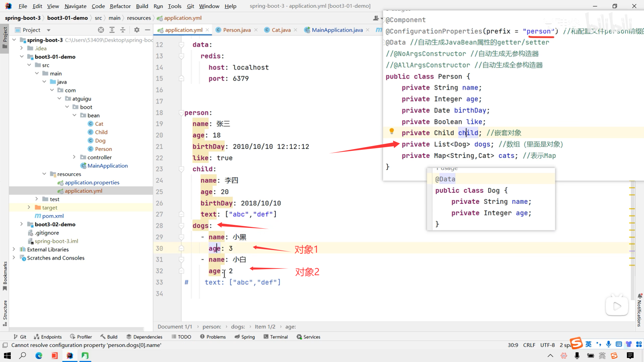Open the Notifications bell panel
This screenshot has height=362, width=644.
click(x=640, y=296)
